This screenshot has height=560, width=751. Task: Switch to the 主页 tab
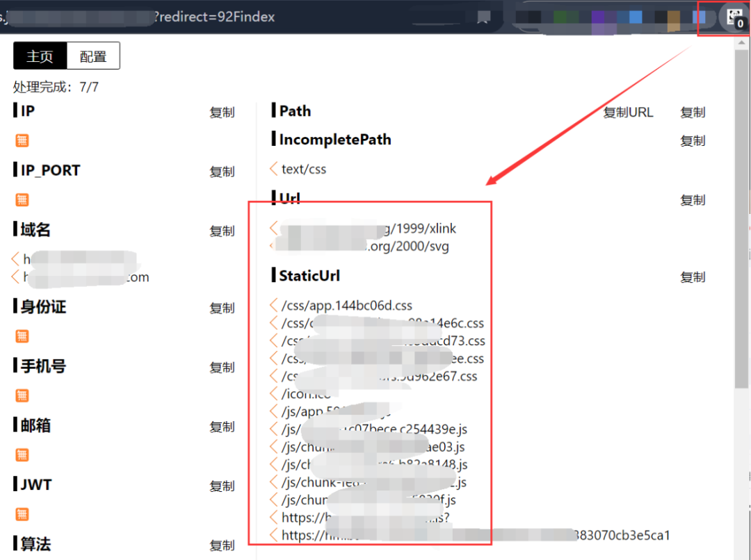(x=40, y=56)
